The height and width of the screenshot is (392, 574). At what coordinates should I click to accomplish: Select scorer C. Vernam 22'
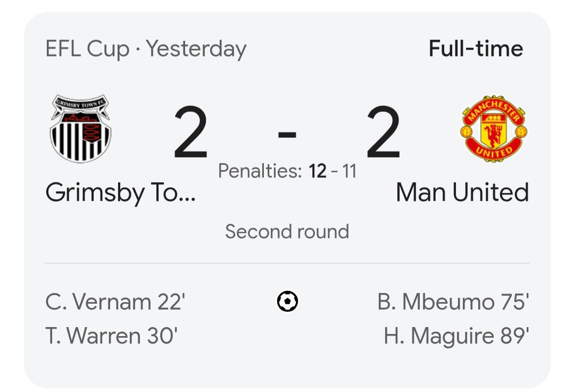pyautogui.click(x=115, y=302)
